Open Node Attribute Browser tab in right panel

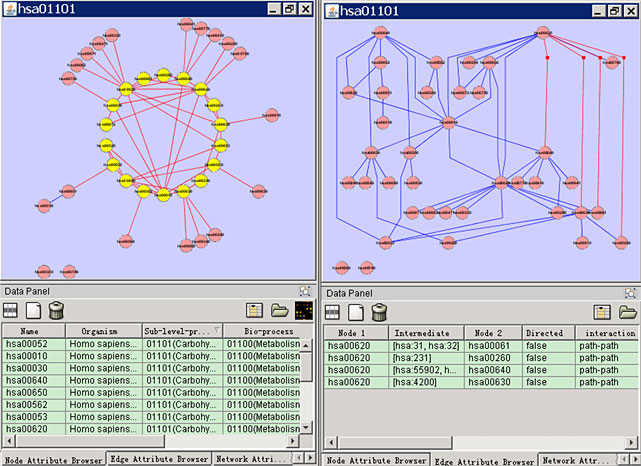(375, 460)
